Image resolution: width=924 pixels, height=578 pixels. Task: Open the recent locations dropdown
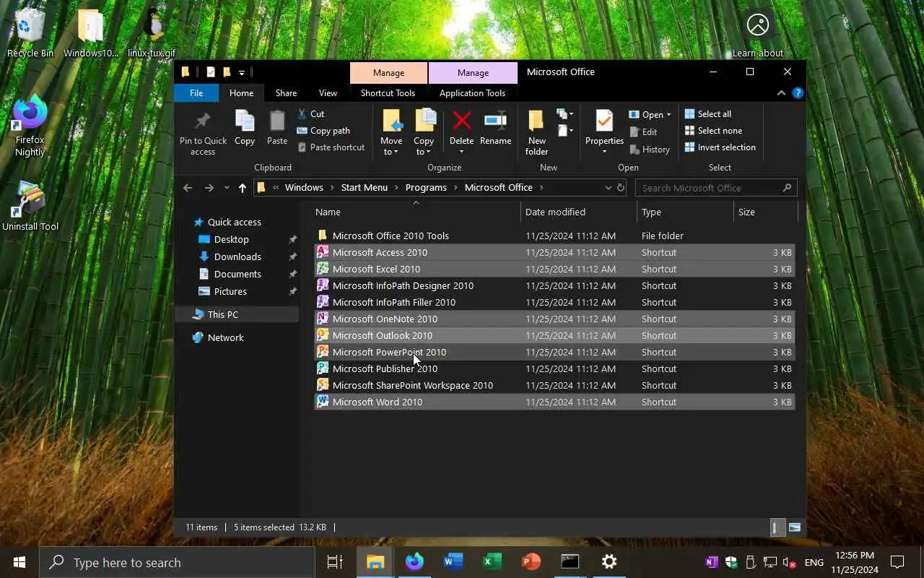[x=227, y=188]
